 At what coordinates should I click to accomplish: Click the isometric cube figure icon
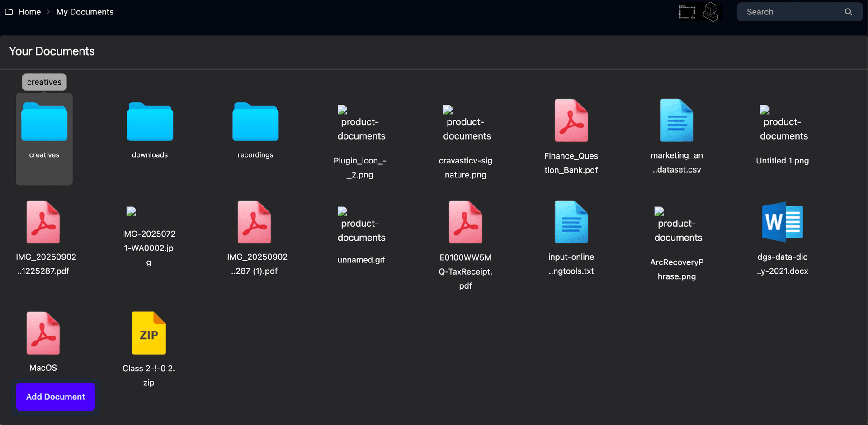click(x=711, y=12)
